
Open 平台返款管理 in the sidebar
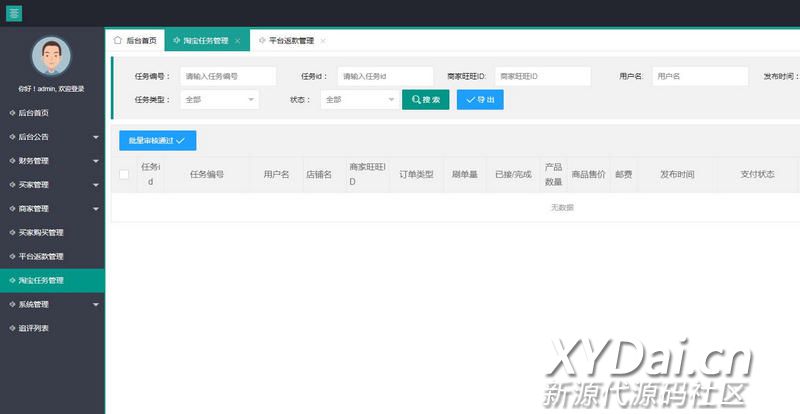[x=52, y=256]
